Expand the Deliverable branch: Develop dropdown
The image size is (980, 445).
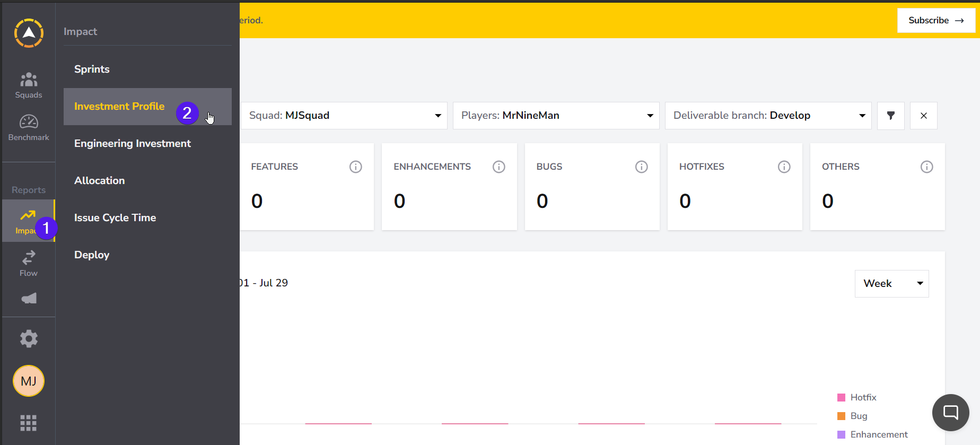(768, 116)
